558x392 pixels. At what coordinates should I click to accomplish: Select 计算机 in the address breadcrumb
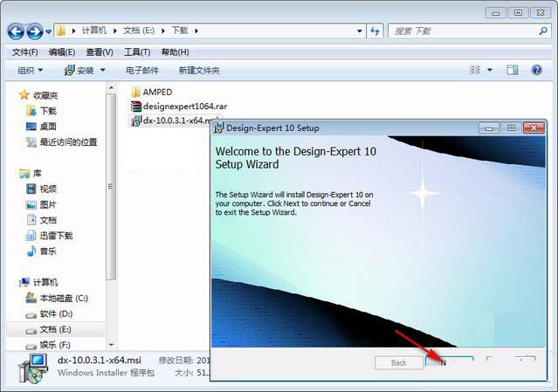(94, 31)
